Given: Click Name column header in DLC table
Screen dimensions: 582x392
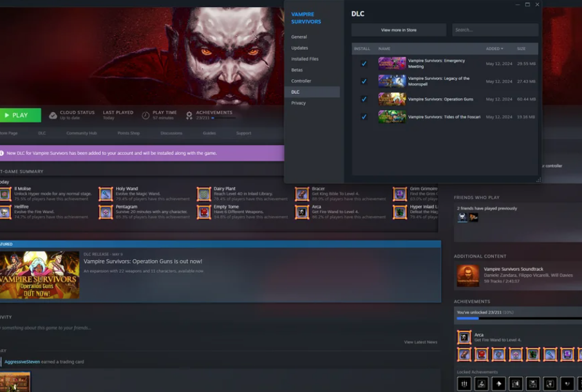Looking at the screenshot, I should (x=384, y=49).
